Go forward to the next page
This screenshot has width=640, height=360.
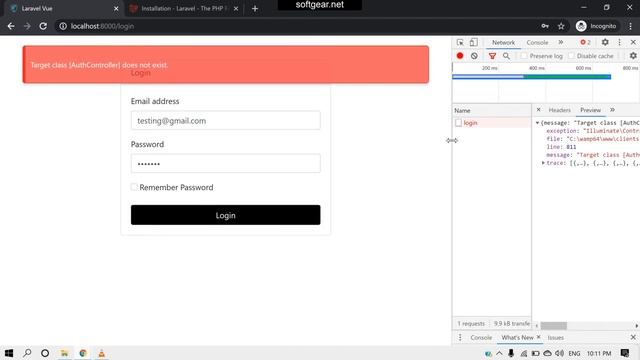(27, 26)
